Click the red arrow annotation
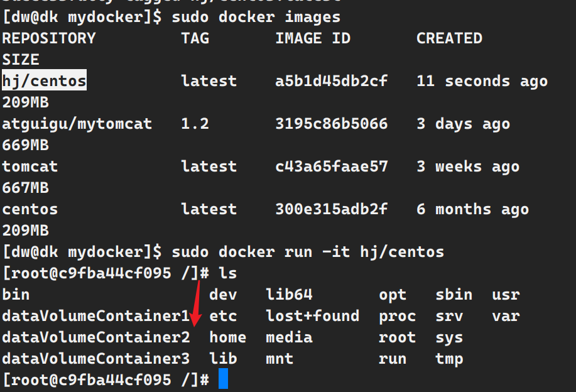Screen dimensions: 576x392 click(197, 305)
